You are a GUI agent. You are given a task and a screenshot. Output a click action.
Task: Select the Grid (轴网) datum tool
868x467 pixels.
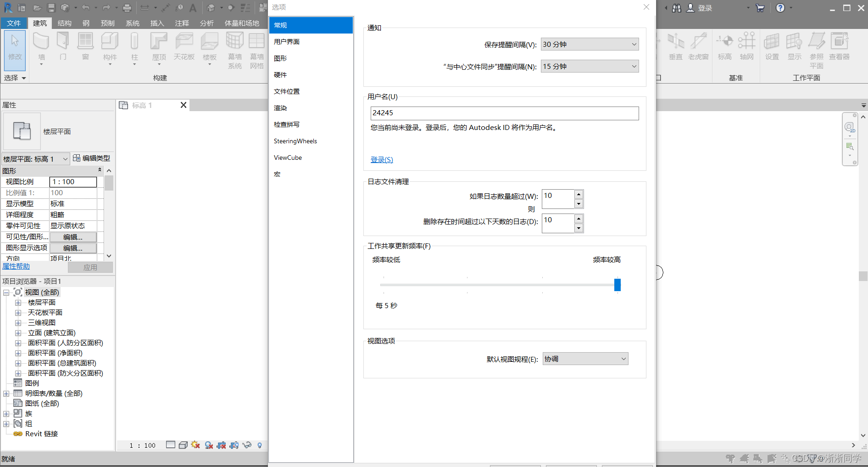(747, 47)
